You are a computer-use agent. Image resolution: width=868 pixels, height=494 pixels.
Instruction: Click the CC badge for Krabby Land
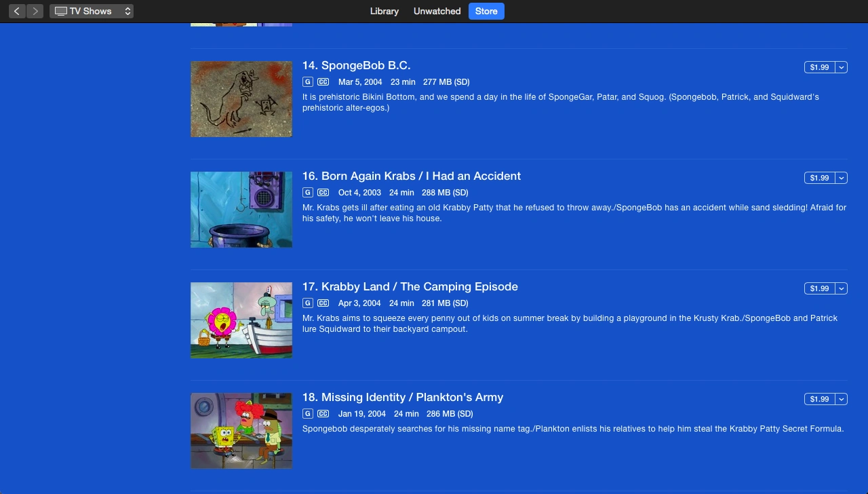coord(323,303)
